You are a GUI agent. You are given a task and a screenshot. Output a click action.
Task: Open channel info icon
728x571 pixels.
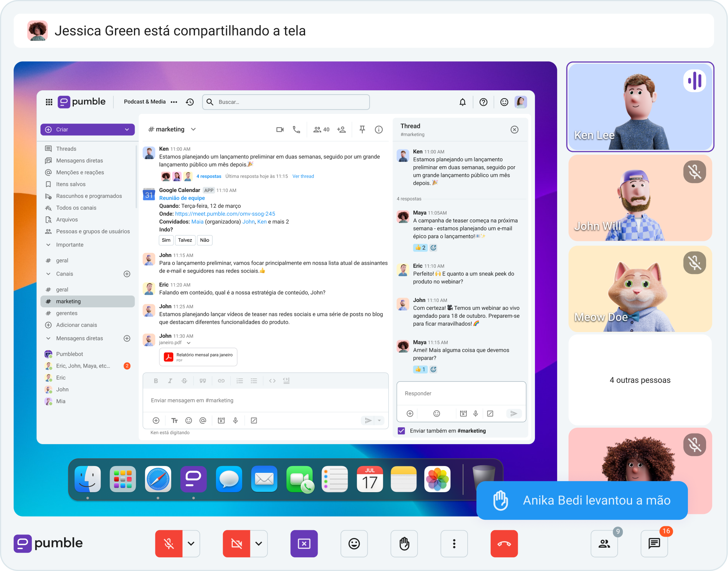coord(379,129)
